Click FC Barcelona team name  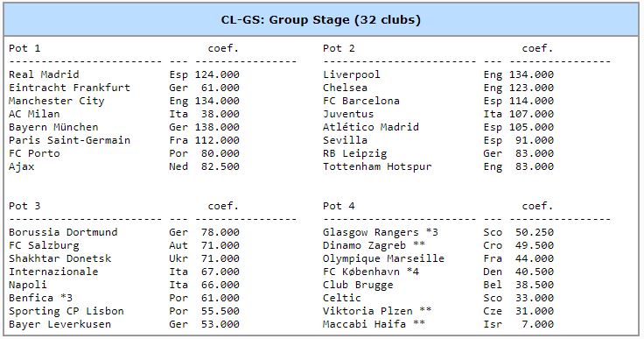click(x=361, y=101)
